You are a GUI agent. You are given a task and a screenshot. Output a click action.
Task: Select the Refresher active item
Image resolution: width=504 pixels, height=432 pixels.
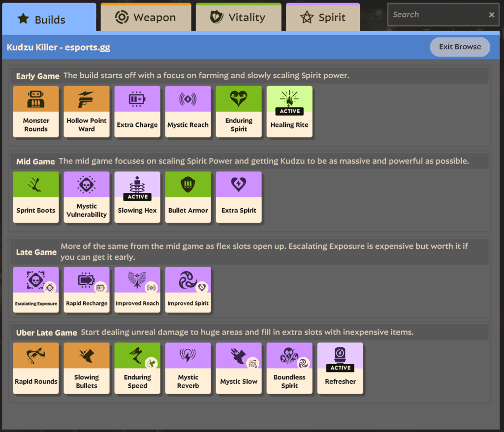[x=340, y=368]
